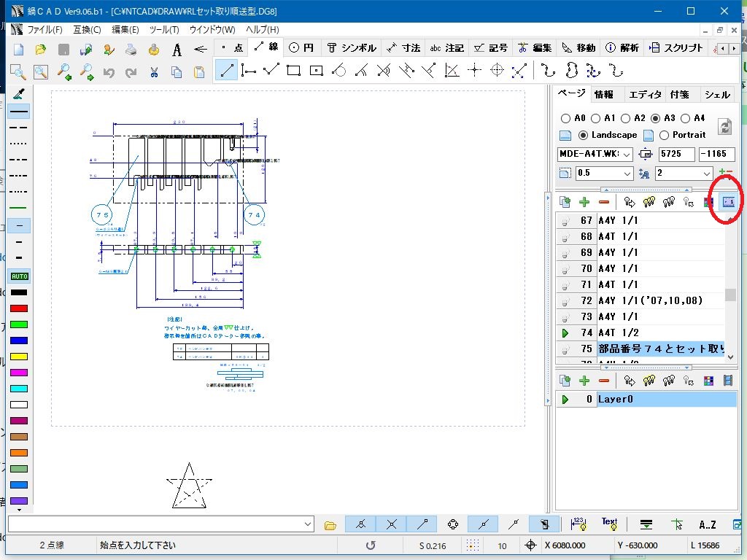Click the refresh page size icon
The height and width of the screenshot is (560, 747).
[724, 126]
